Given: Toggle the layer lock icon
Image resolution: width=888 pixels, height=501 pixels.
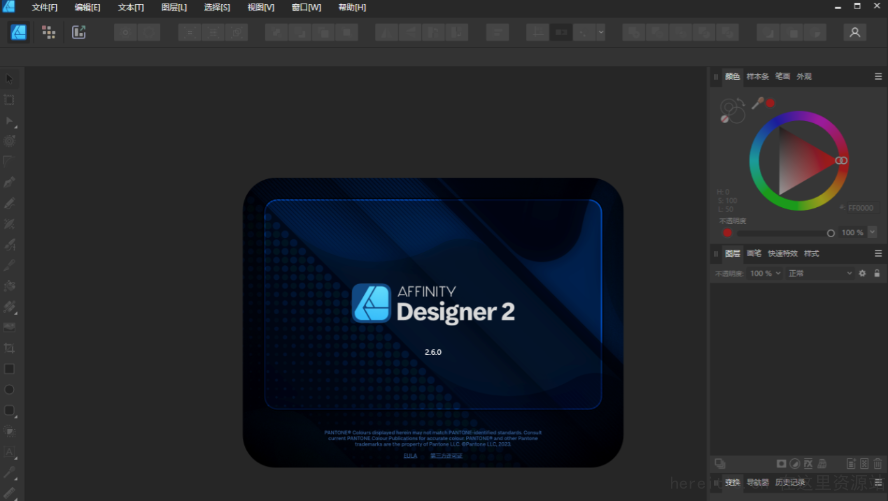Looking at the screenshot, I should (877, 273).
